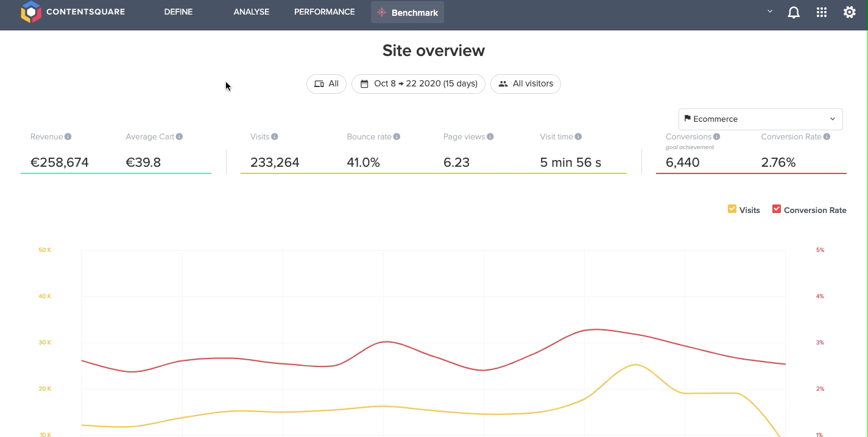Image resolution: width=868 pixels, height=437 pixels.
Task: Show info for Average Cart metric
Action: point(180,137)
